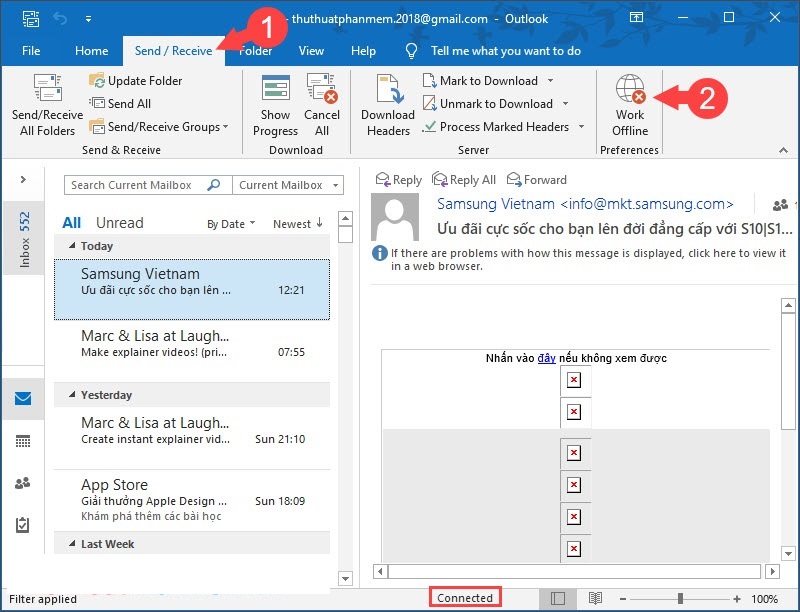Open the Tasks navigation icon
Viewport: 800px width, 612px height.
point(23,525)
